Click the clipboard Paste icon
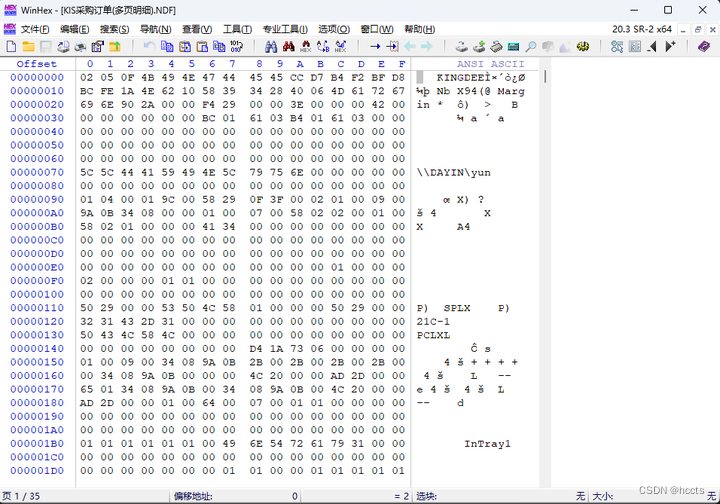Screen dimensions: 720x504 (x=202, y=46)
